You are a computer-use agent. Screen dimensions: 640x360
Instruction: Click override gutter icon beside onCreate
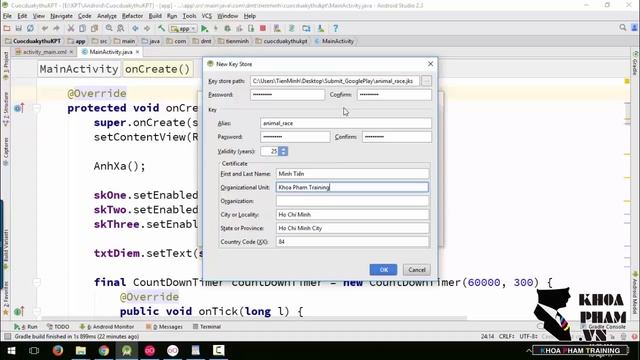pyautogui.click(x=18, y=108)
